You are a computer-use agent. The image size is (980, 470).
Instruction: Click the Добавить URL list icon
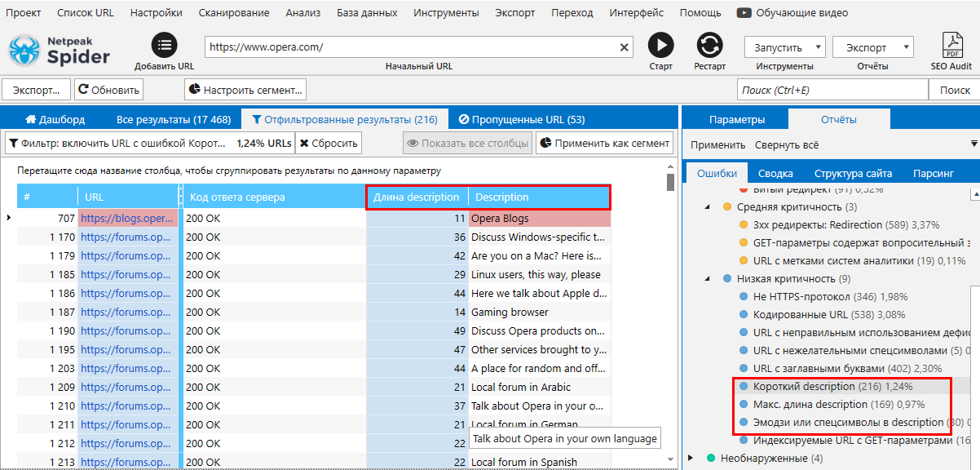[x=164, y=46]
